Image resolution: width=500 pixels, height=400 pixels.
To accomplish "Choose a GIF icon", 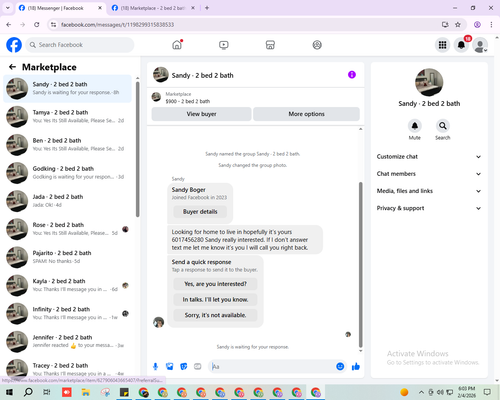I will tap(198, 367).
